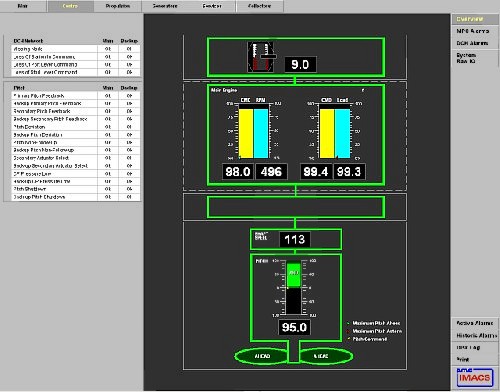The width and height of the screenshot is (500, 392).
Task: Click the 95.0 pitch value field
Action: (294, 327)
